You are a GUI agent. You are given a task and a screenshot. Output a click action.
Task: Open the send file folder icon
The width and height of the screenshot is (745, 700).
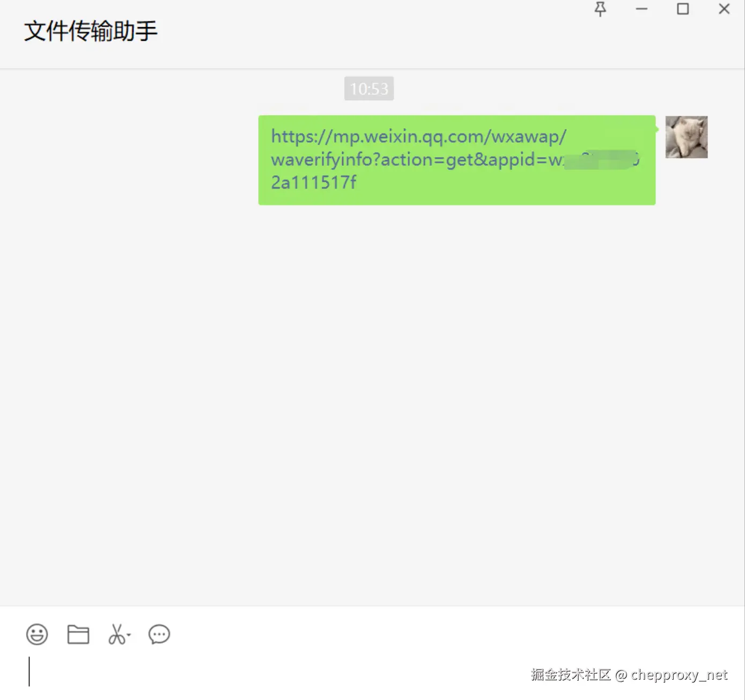point(78,635)
